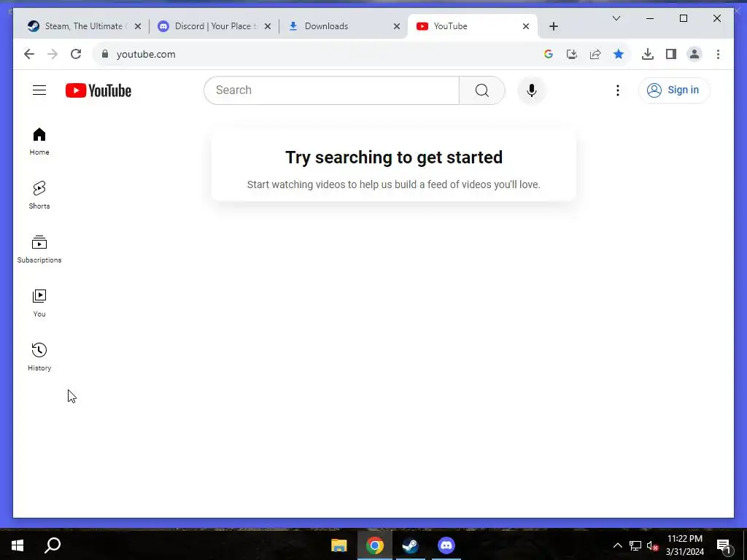Viewport: 747px width, 560px height.
Task: Start voice search with the microphone icon
Action: (532, 90)
